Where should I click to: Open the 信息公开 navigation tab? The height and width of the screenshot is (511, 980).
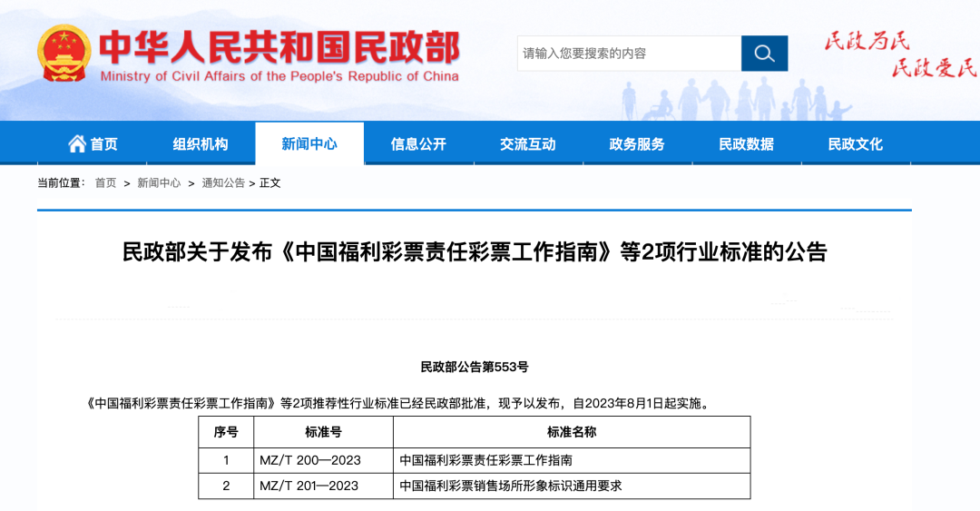tap(418, 143)
